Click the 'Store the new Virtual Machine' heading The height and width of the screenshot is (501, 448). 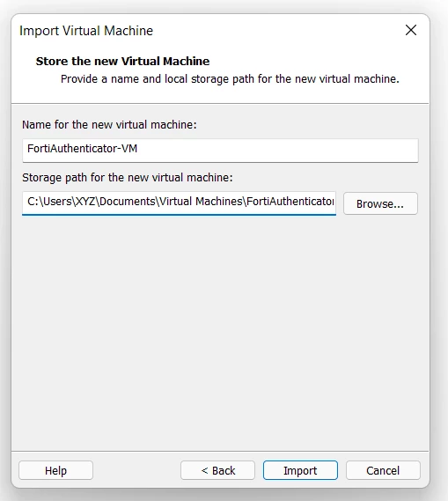point(122,61)
